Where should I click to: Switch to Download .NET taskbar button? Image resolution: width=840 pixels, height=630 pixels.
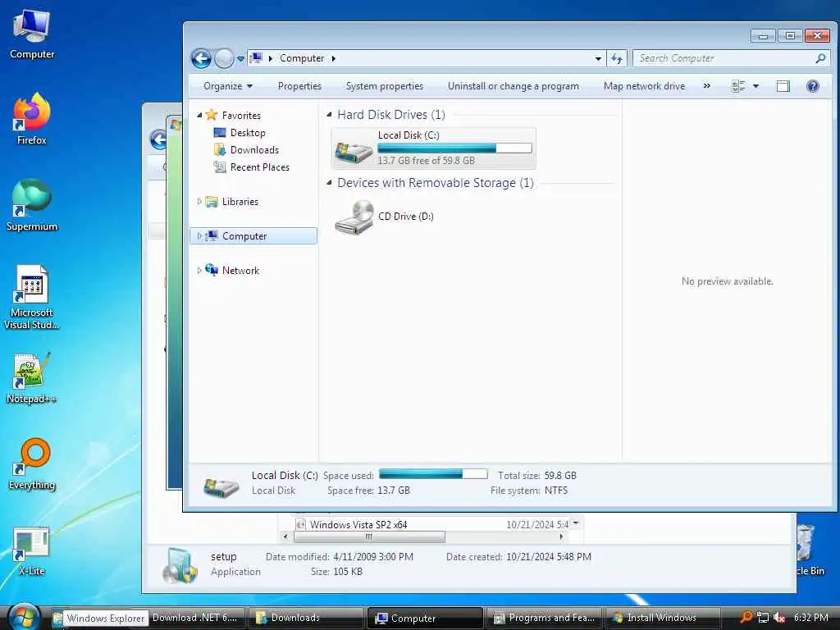pos(196,619)
